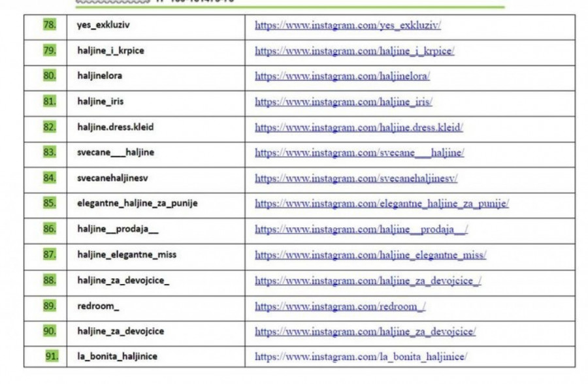588x384 pixels.
Task: Open the haljine__prodaja__ Instagram link
Action: click(x=361, y=229)
